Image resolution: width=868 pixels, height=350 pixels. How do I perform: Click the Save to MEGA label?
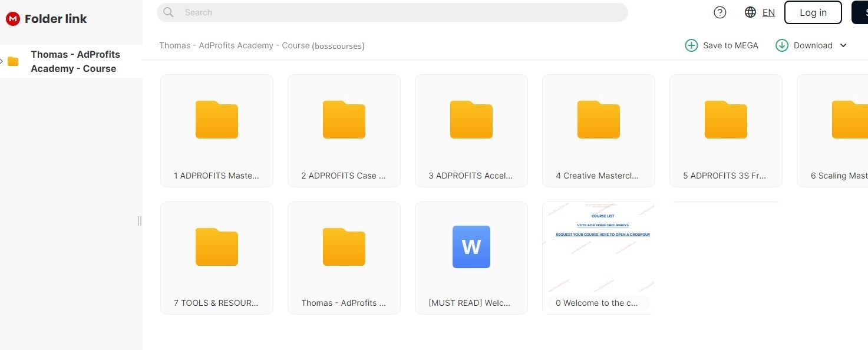(731, 45)
